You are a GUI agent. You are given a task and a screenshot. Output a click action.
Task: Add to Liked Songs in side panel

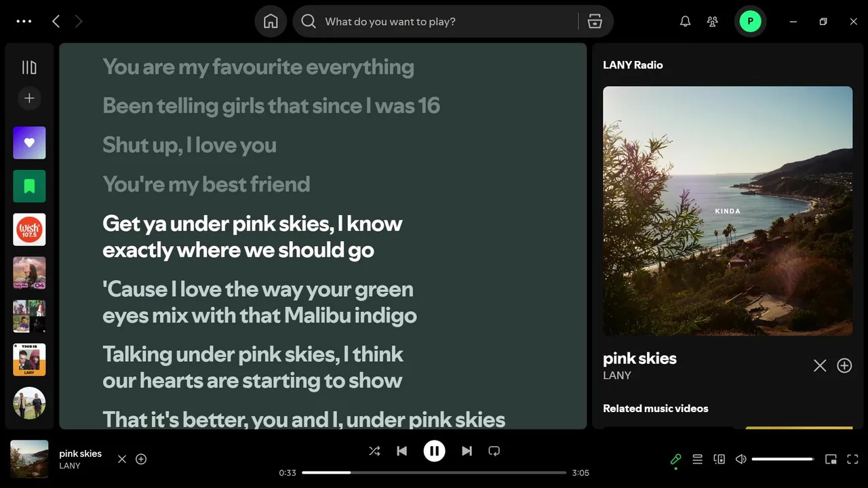pyautogui.click(x=844, y=365)
